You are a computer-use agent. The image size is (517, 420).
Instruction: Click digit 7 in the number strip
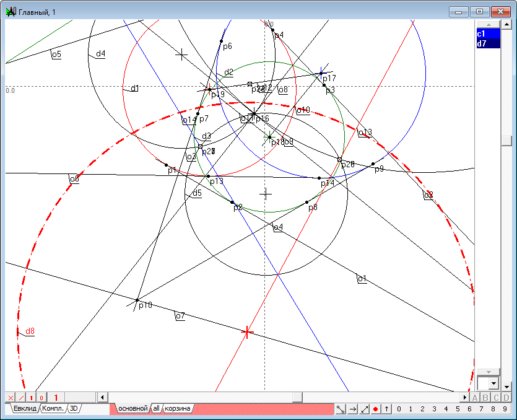[481, 409]
